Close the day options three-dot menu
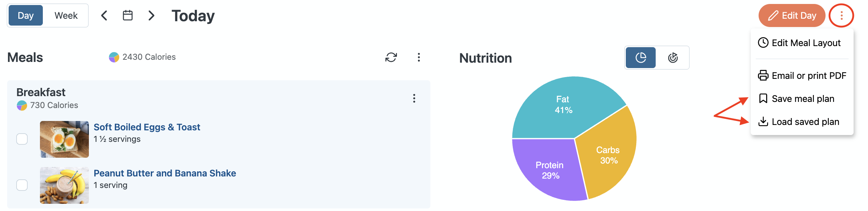The image size is (868, 211). [841, 15]
